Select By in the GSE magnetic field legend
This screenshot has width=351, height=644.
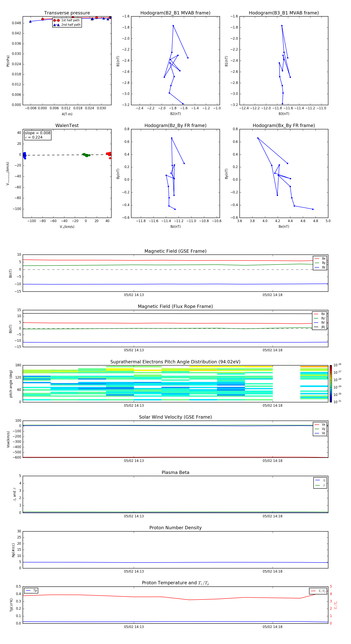(x=320, y=263)
